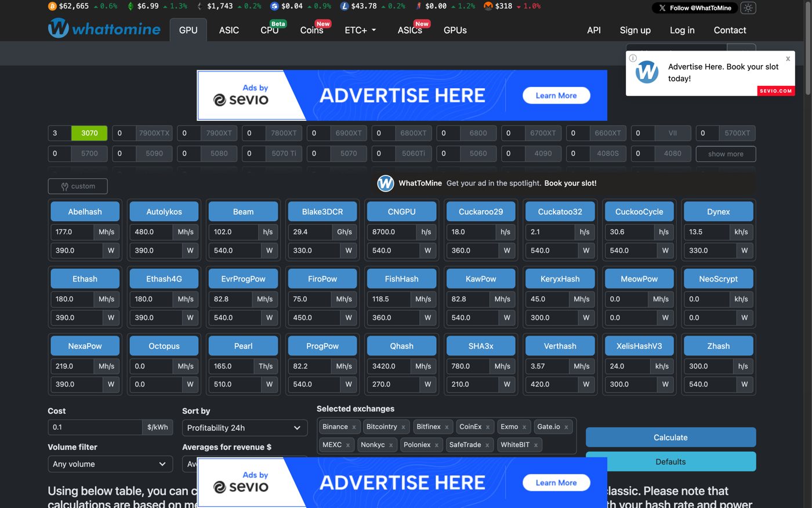Toggle the Zhash algorithm
Viewport: 812px width, 508px height.
click(x=719, y=346)
